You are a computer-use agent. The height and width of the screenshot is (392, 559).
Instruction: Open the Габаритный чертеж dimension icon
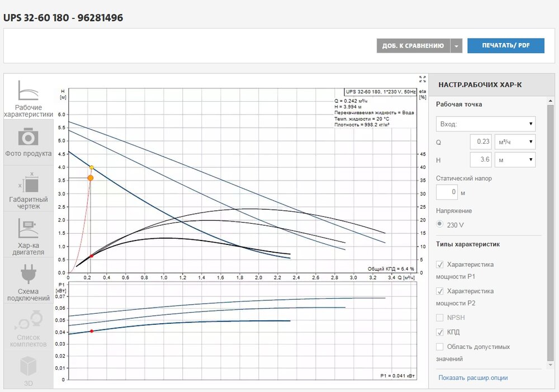(29, 182)
